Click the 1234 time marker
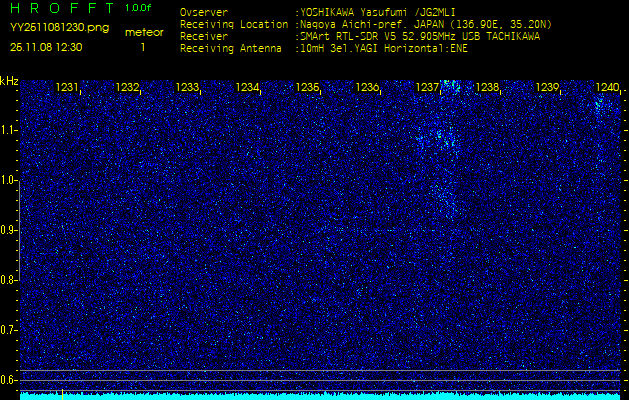 pyautogui.click(x=247, y=87)
